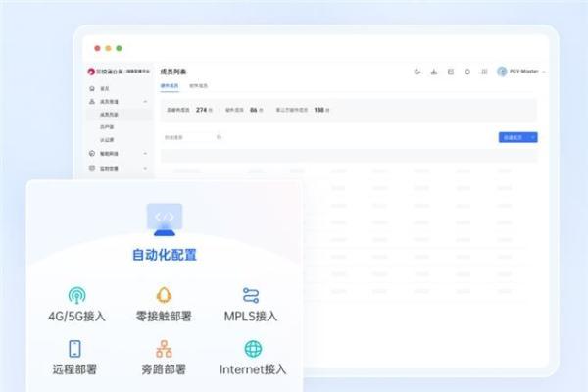Click the square box icon in the header
This screenshot has width=588, height=392.
(x=451, y=72)
